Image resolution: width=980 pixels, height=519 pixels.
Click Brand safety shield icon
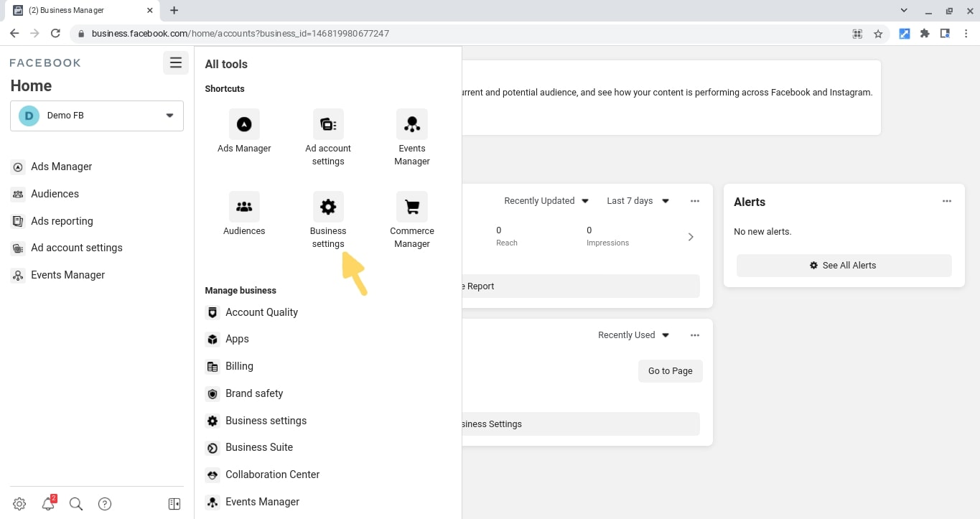pos(212,394)
